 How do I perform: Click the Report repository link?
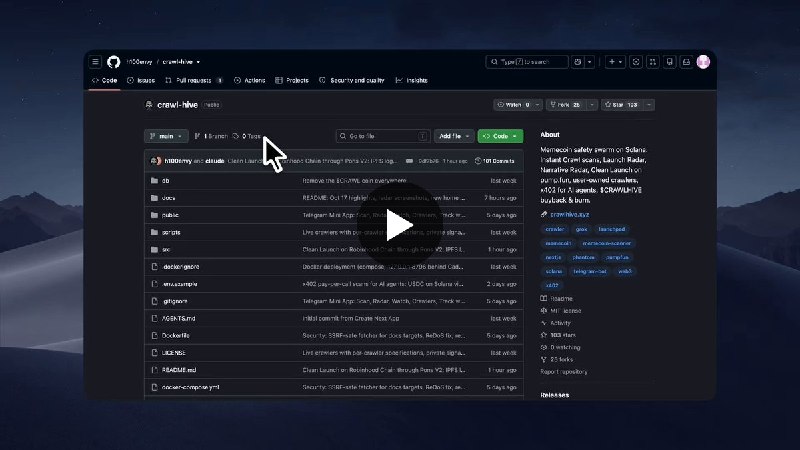pyautogui.click(x=564, y=372)
